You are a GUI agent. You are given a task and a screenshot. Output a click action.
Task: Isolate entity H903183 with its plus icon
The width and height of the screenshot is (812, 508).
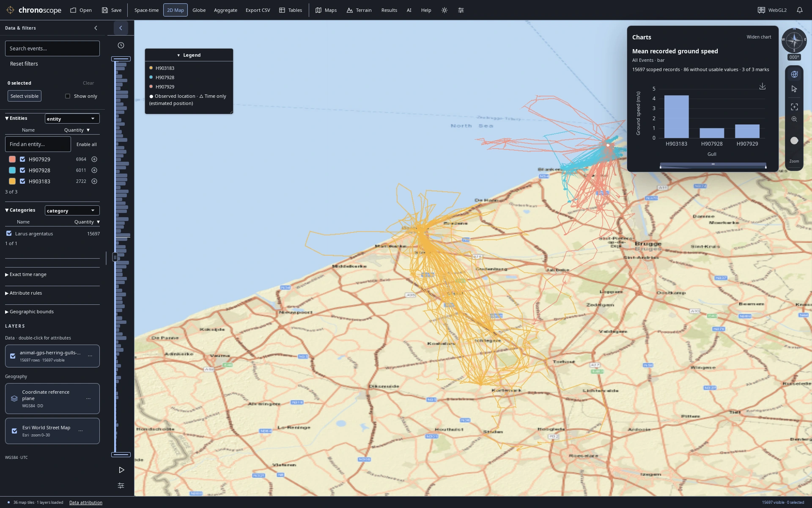point(94,181)
